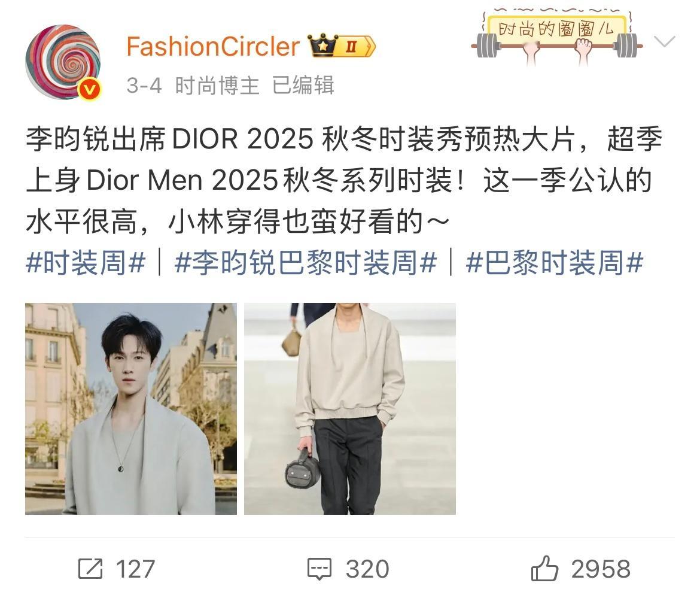Tap the orange verified V badge
The width and height of the screenshot is (700, 595).
coord(90,90)
